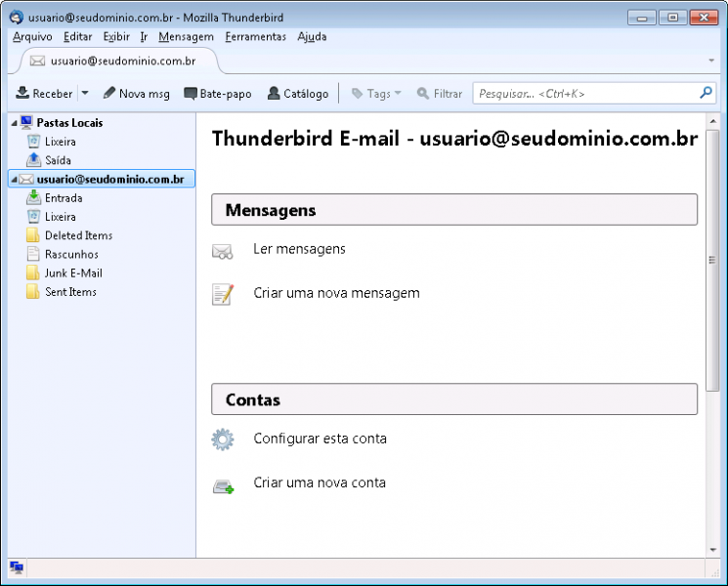
Task: Open the Catálogo address book
Action: [298, 94]
